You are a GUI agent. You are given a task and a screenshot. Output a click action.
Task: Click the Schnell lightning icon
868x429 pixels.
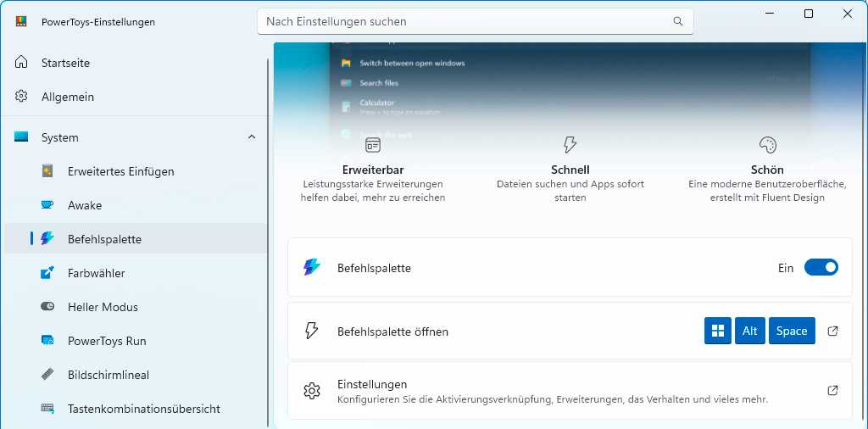[x=570, y=145]
